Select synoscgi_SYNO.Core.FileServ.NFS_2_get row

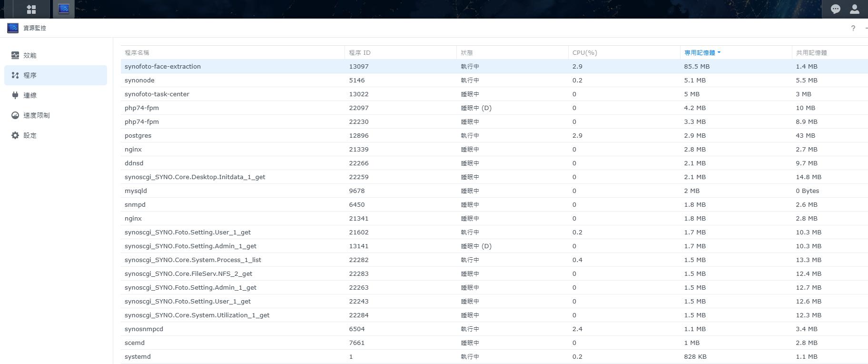click(x=494, y=273)
